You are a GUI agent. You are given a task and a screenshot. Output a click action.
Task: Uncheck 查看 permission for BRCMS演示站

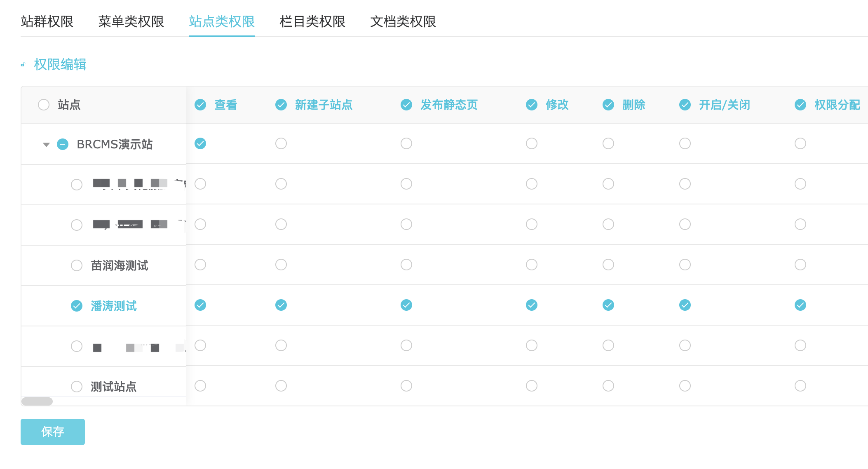[x=200, y=143]
